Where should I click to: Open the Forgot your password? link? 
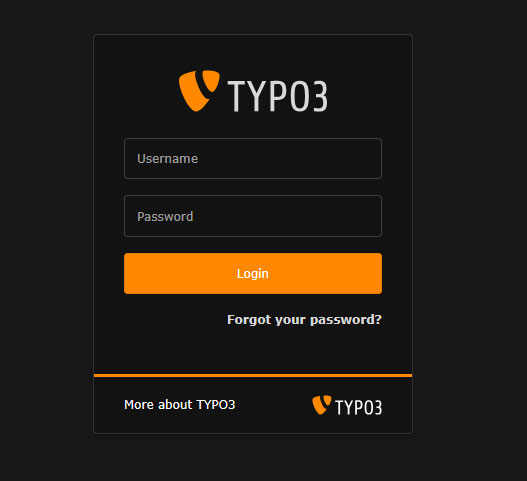(x=304, y=320)
